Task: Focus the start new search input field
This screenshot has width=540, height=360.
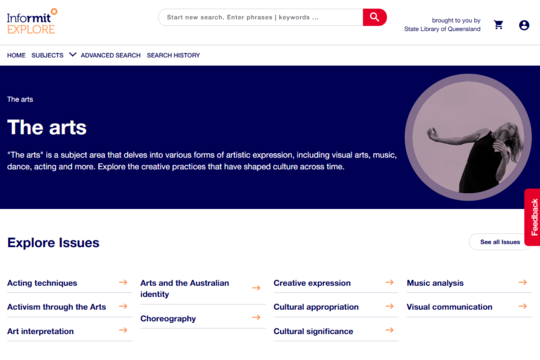Action: [261, 17]
